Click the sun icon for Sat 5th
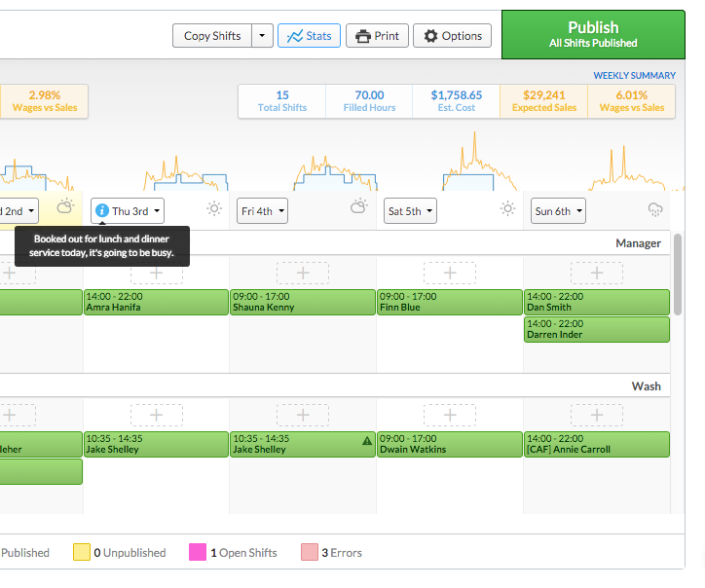Image resolution: width=705 pixels, height=588 pixels. pos(507,209)
